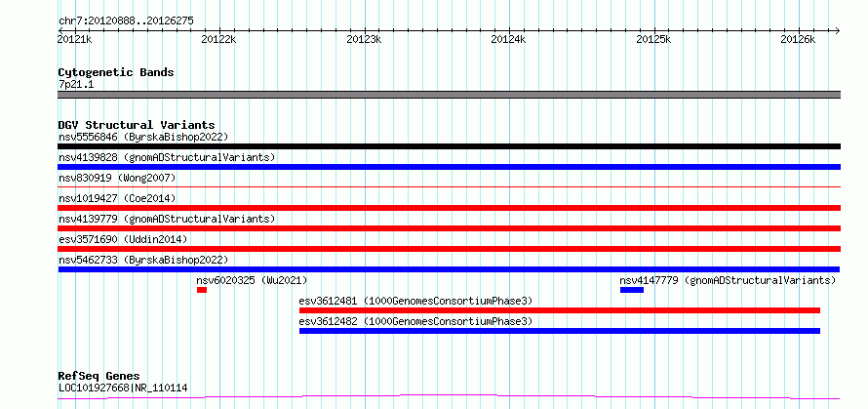Open the red esv3571690 Uddin2014 bar
The image size is (868, 409).
[x=449, y=249]
